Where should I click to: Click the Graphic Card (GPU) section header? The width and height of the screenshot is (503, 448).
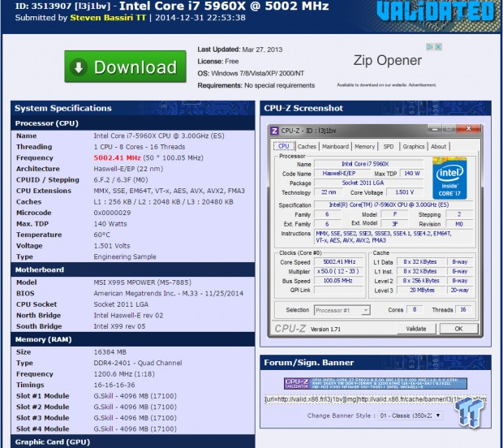[x=133, y=442]
